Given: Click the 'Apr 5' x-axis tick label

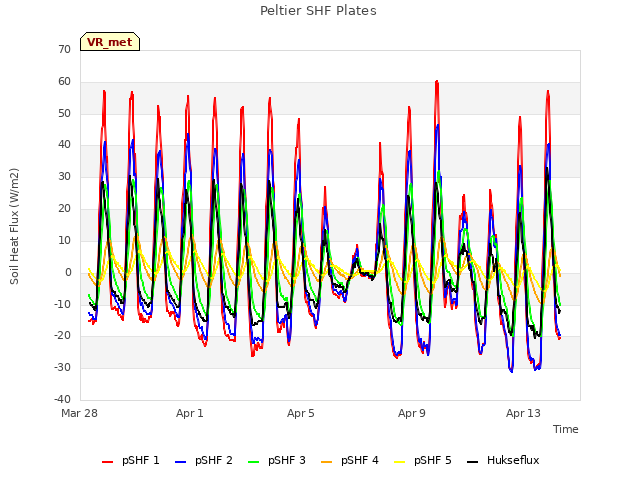Looking at the screenshot, I should [300, 413].
